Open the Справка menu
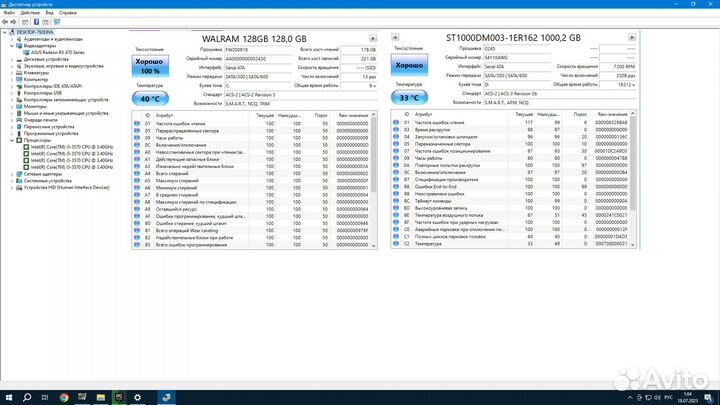Screen dimensions: 720x405 point(68,13)
